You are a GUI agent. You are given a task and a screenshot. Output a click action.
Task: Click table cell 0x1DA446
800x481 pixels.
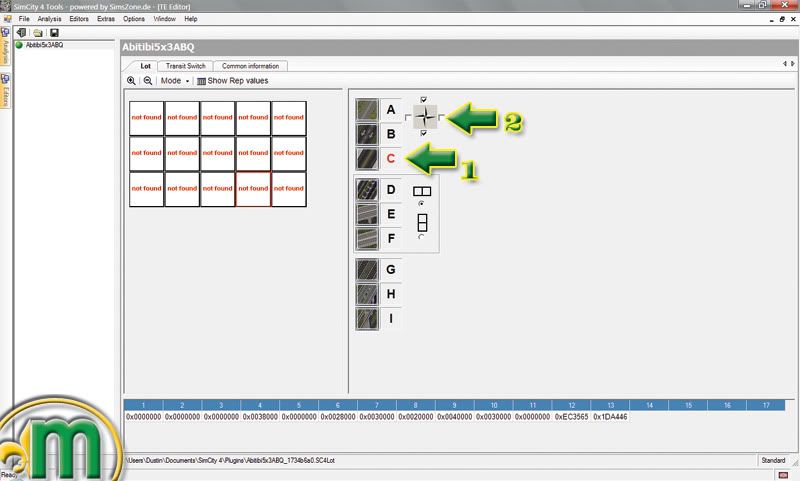[x=610, y=417]
